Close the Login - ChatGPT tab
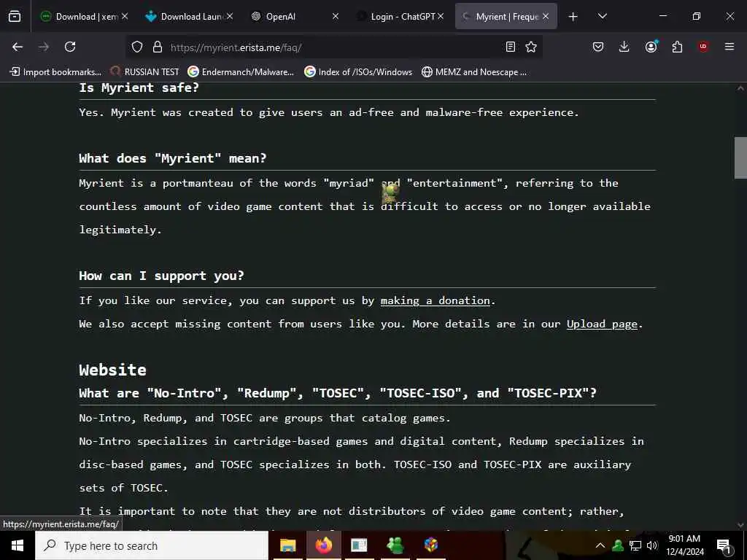Viewport: 747px width, 560px height. (441, 17)
